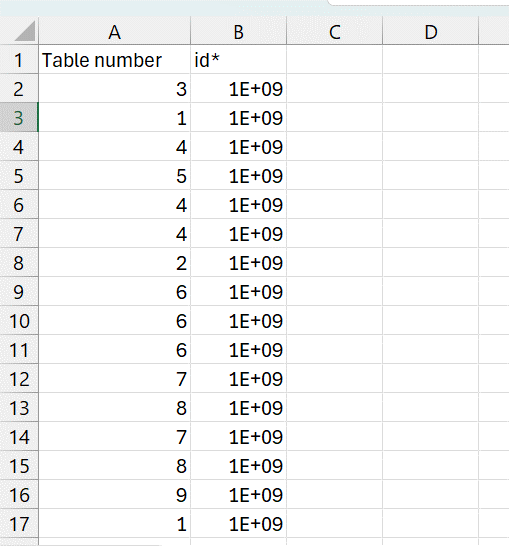This screenshot has height=546, width=509.
Task: Select column B header
Action: coord(238,31)
